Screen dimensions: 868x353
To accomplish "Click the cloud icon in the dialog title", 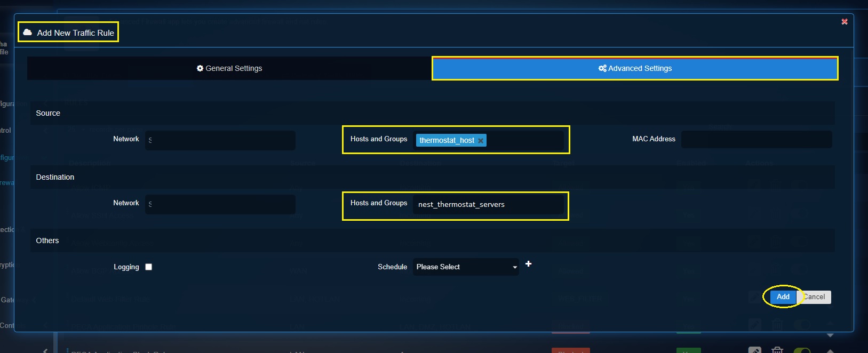I will (x=27, y=32).
